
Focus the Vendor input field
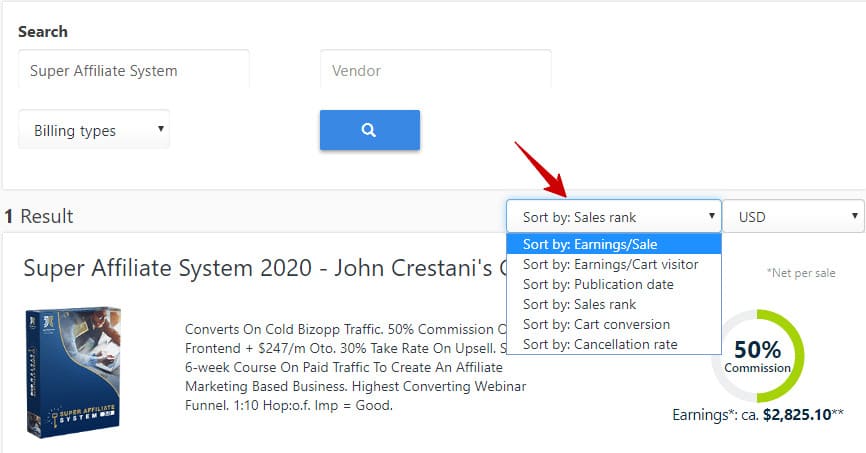click(x=436, y=70)
